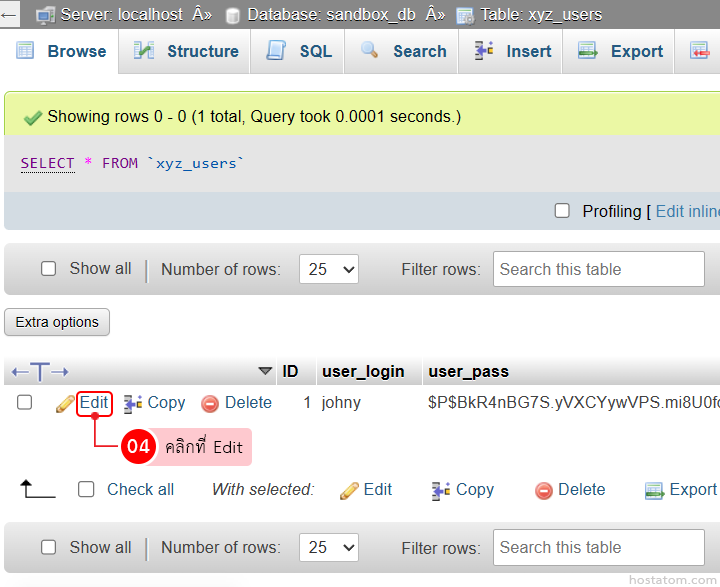Sort by the user_login column header

point(363,372)
